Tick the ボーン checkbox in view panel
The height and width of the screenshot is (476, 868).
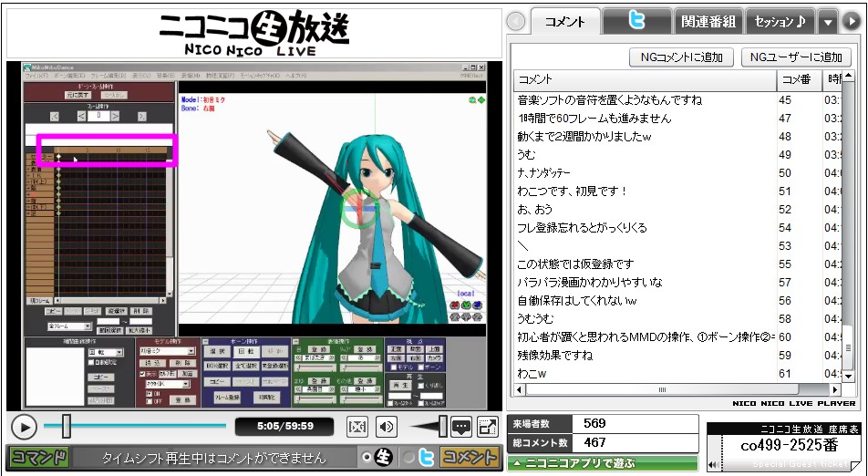(420, 367)
